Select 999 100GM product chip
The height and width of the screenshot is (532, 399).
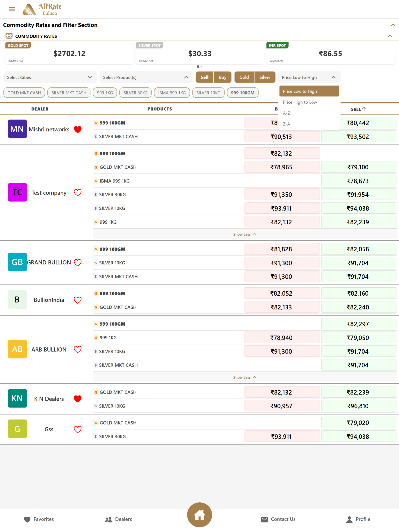click(x=243, y=93)
